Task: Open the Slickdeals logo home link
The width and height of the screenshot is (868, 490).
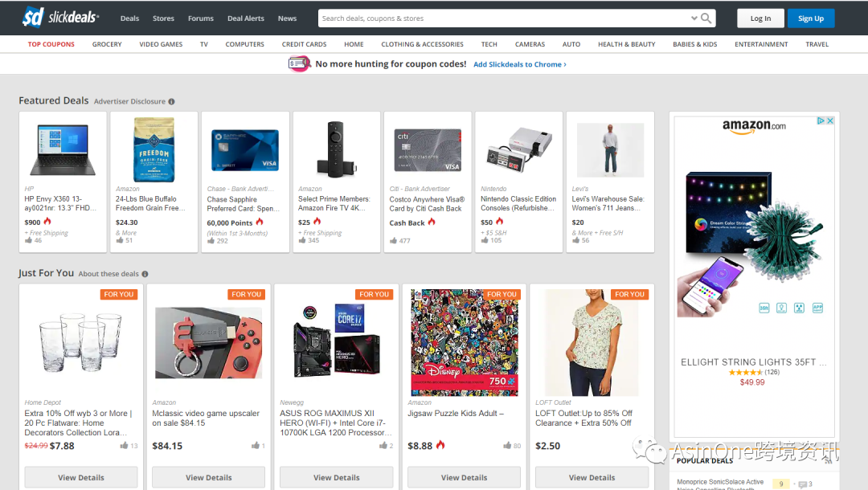Action: point(60,18)
